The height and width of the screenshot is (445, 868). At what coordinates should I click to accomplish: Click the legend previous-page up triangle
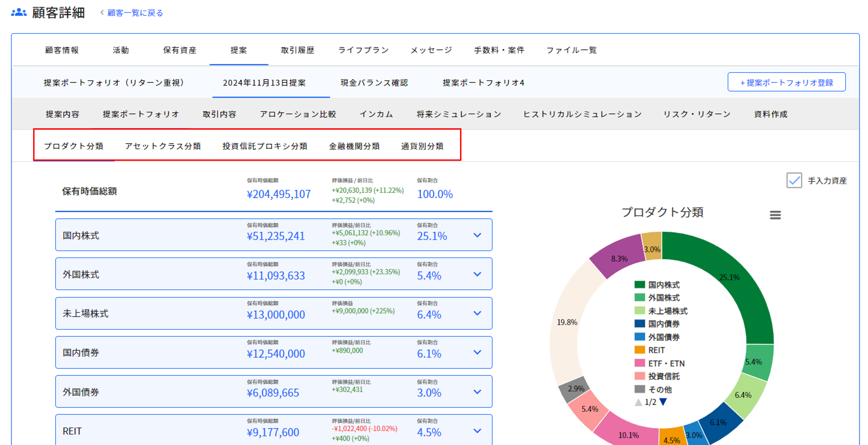[x=638, y=402]
